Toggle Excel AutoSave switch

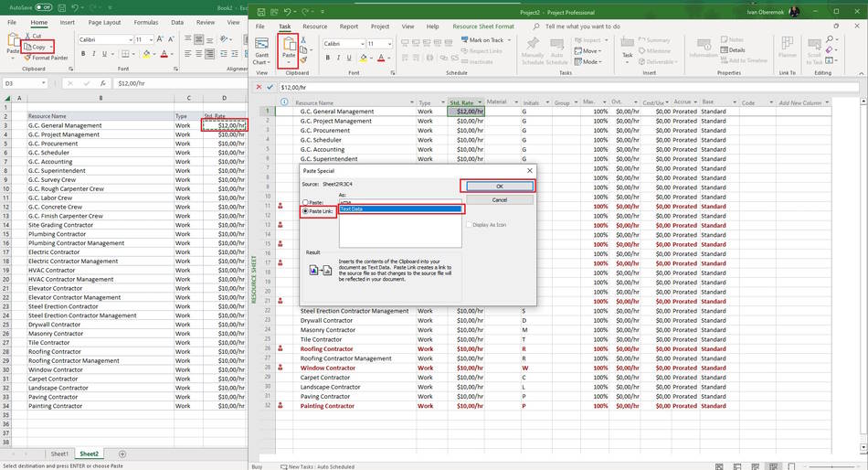point(43,7)
